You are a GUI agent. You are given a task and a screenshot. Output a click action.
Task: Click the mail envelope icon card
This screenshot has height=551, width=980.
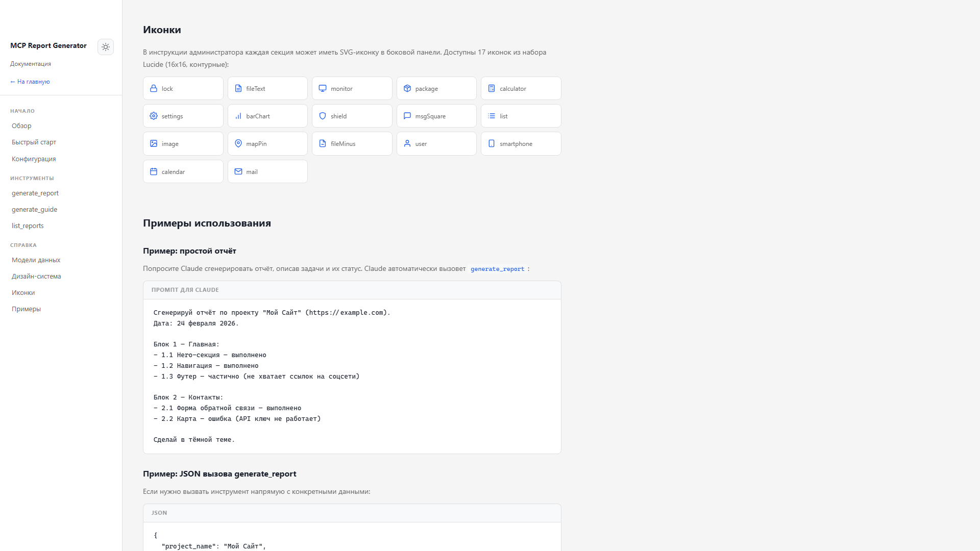coord(267,171)
